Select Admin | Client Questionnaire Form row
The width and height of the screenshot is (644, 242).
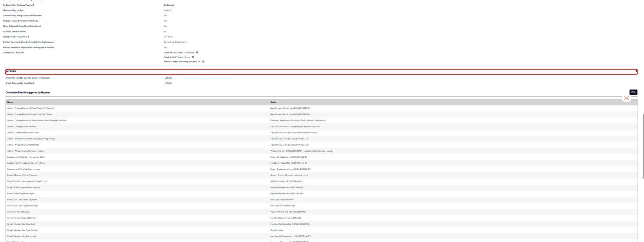(x=23, y=132)
